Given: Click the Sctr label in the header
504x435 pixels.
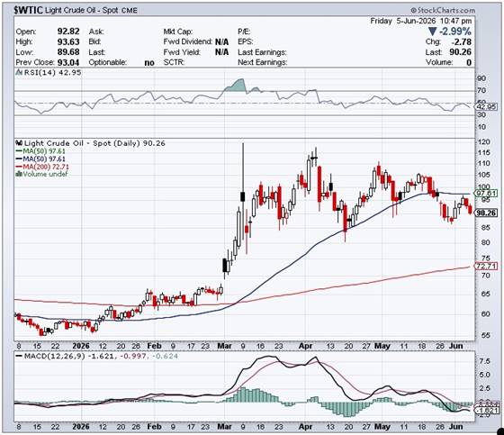Looking at the screenshot, I should point(174,62).
